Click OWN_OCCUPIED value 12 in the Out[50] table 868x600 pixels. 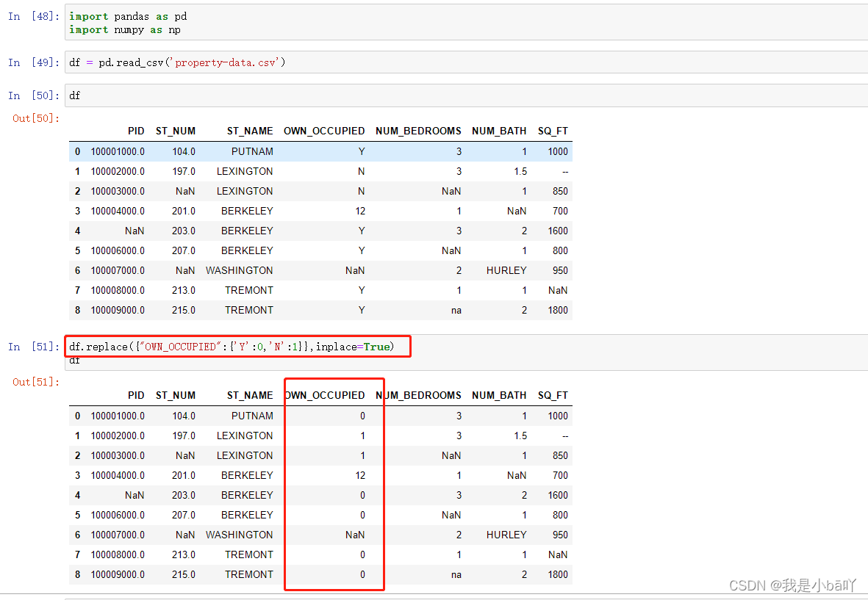(x=360, y=212)
